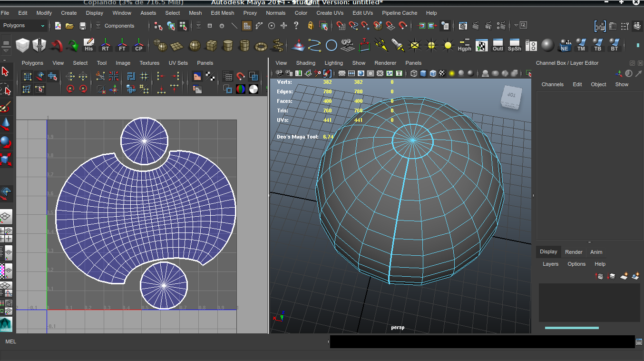Image resolution: width=644 pixels, height=361 pixels.
Task: Select the red Smooth mesh shelf icon
Action: [x=56, y=45]
